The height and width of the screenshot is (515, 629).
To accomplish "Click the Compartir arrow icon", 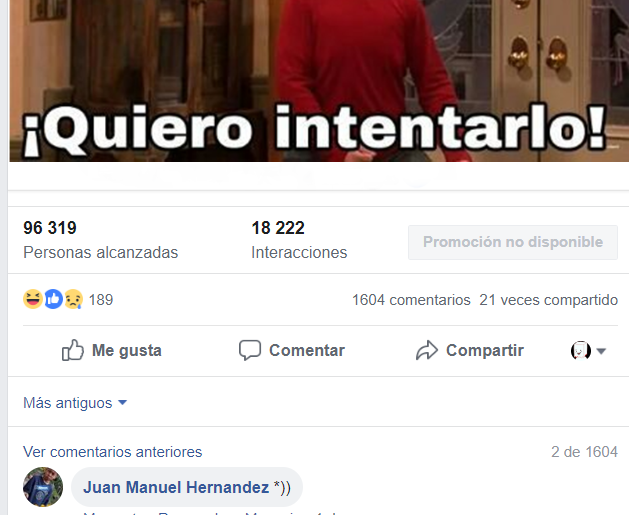I will coord(427,350).
